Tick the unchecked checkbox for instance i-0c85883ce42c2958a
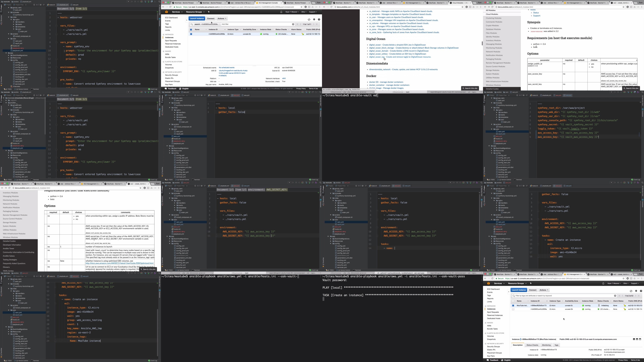 pos(513,309)
